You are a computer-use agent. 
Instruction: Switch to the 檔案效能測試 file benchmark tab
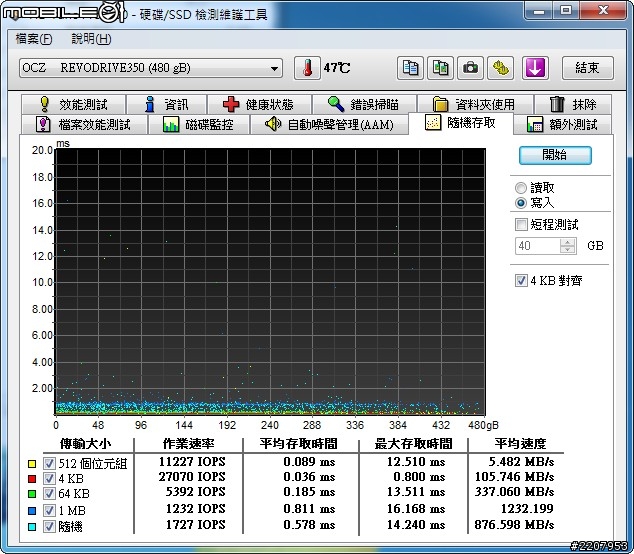(x=84, y=124)
